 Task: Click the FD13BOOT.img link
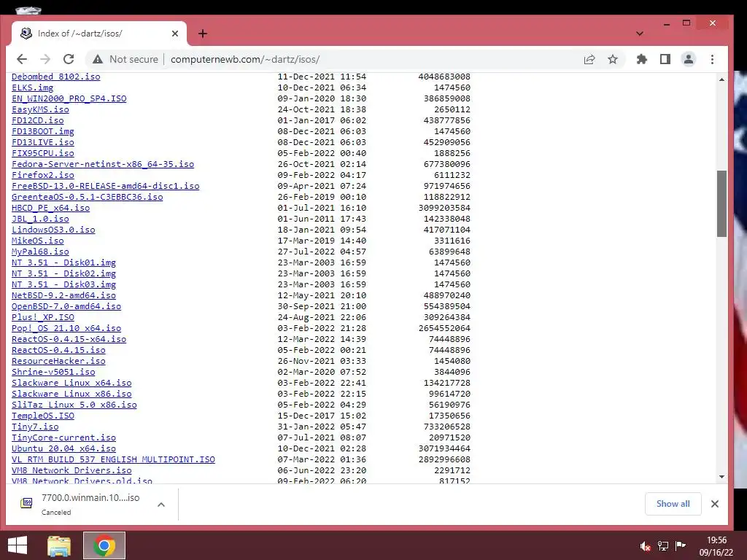[43, 131]
